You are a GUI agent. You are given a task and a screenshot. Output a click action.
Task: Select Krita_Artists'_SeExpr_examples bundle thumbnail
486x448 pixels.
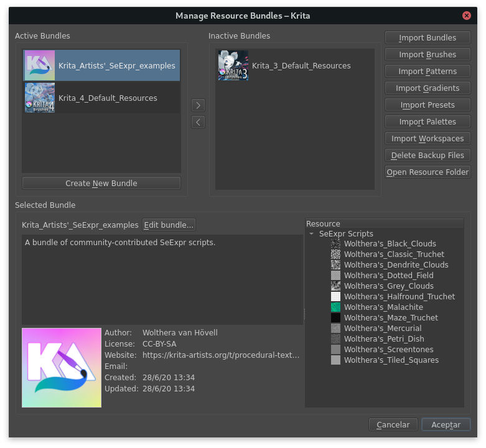[x=40, y=66]
